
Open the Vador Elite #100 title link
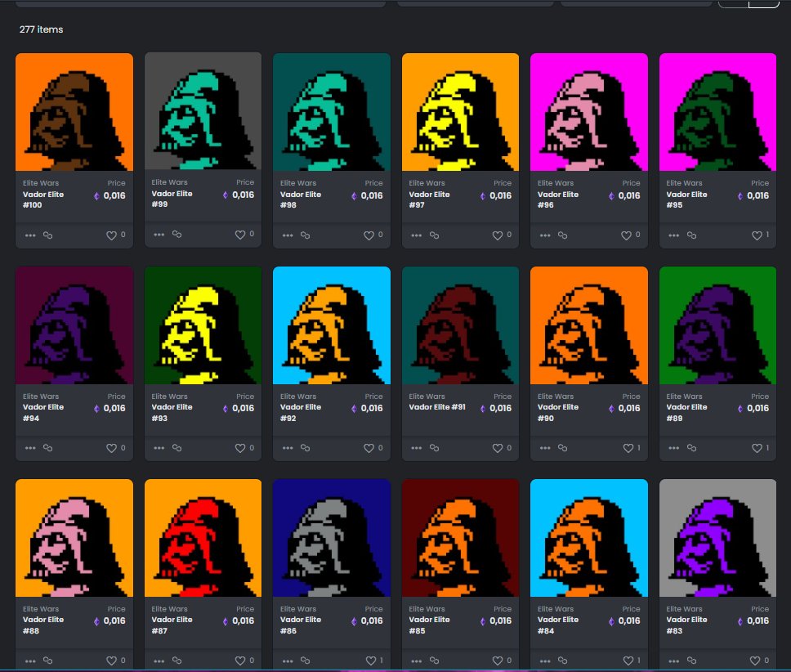click(x=42, y=199)
